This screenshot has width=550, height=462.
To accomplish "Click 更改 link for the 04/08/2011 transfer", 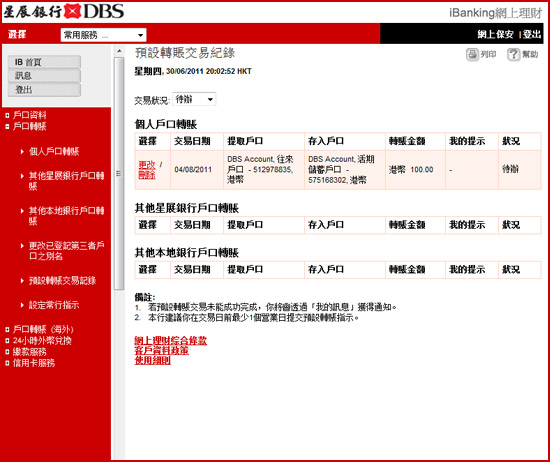I will 147,165.
